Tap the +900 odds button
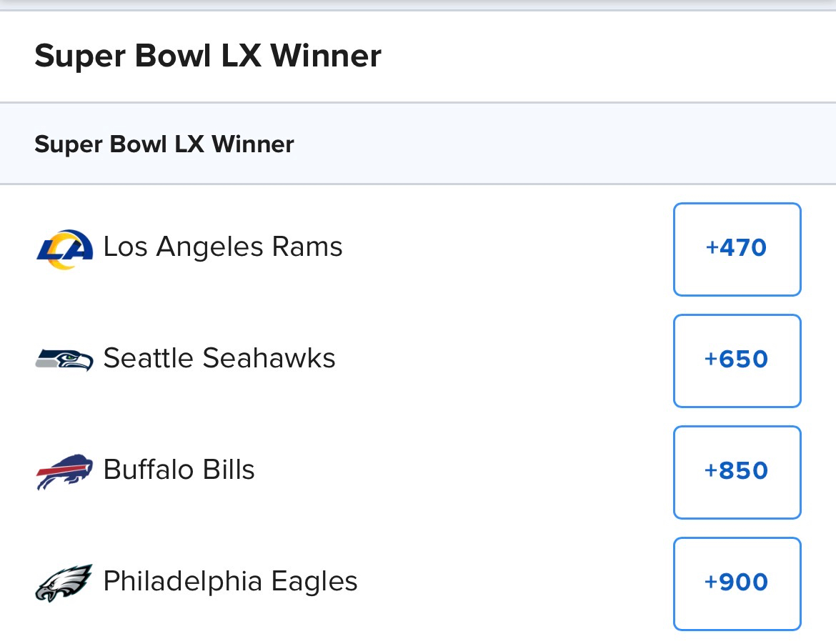 point(737,583)
